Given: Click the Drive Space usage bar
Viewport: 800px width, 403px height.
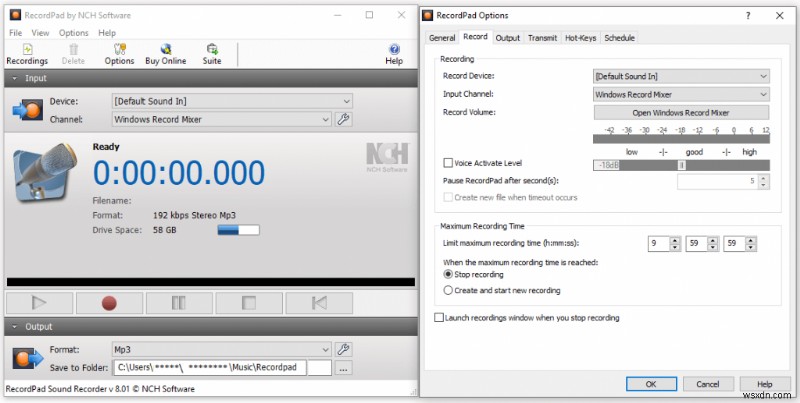Looking at the screenshot, I should (x=238, y=230).
